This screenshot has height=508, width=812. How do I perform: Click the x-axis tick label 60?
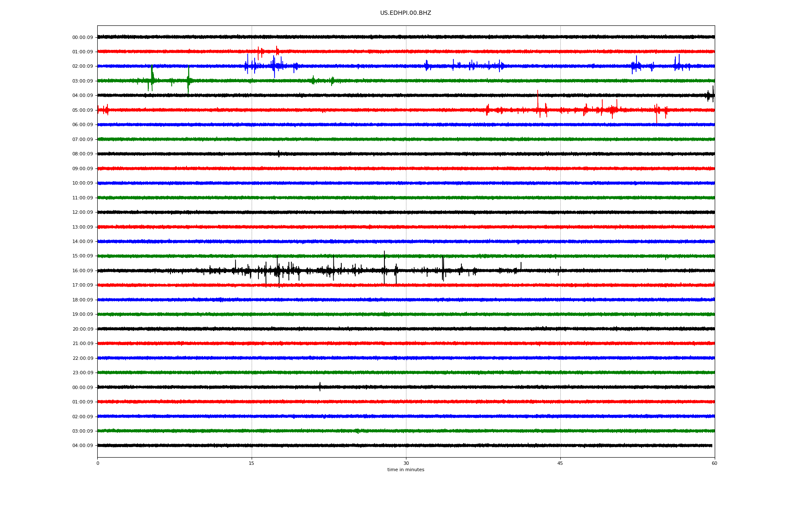(714, 463)
